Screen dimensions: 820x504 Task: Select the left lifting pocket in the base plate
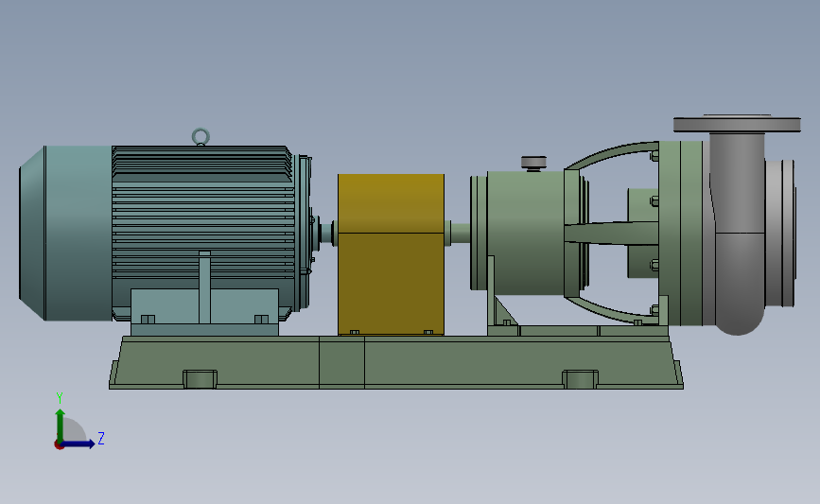200,379
